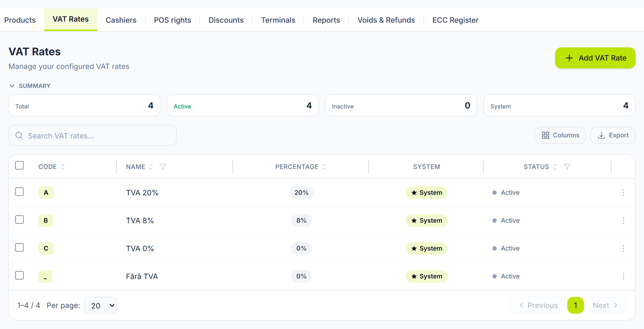
Task: Sort by CODE column arrows
Action: click(x=63, y=167)
